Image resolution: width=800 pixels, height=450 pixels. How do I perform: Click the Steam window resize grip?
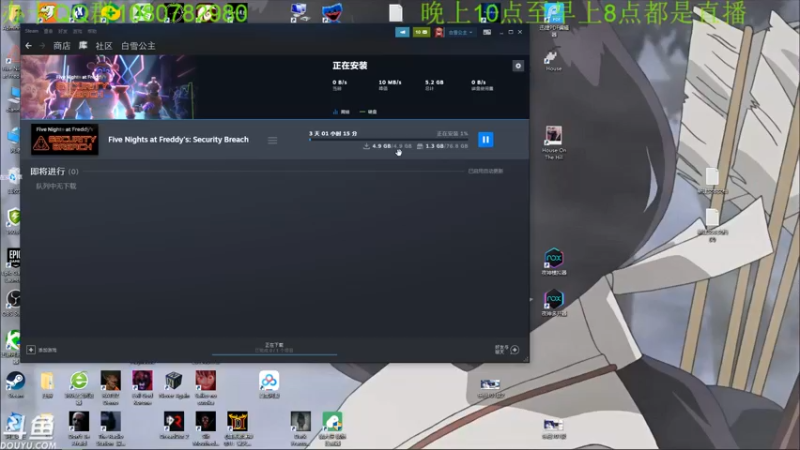[x=526, y=359]
